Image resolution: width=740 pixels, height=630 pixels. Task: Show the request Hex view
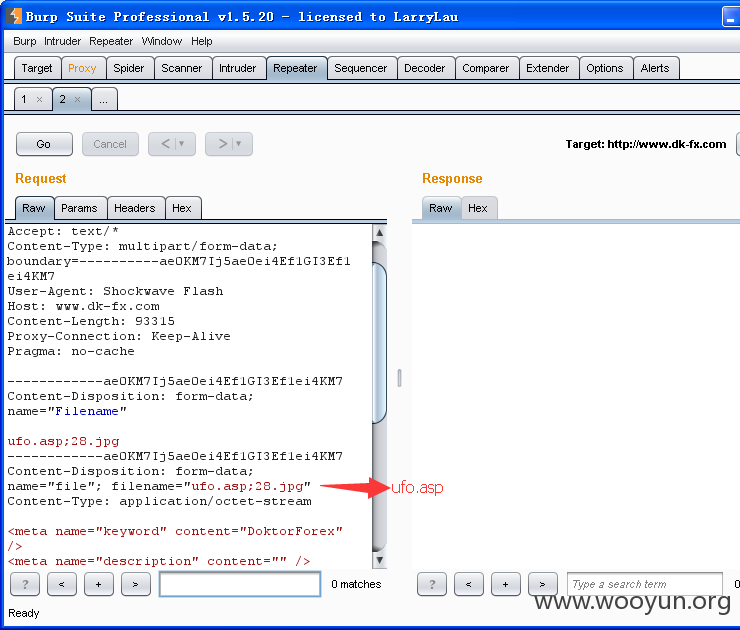(x=182, y=208)
